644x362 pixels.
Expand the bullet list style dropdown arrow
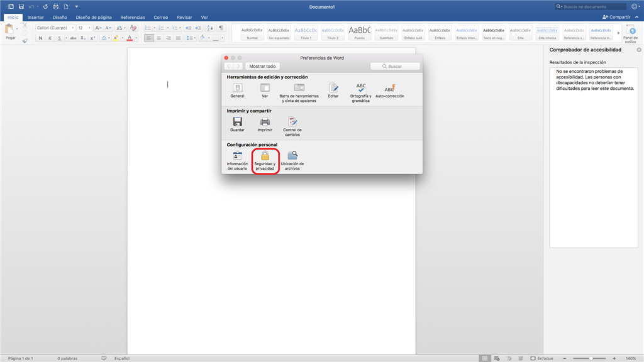(155, 28)
